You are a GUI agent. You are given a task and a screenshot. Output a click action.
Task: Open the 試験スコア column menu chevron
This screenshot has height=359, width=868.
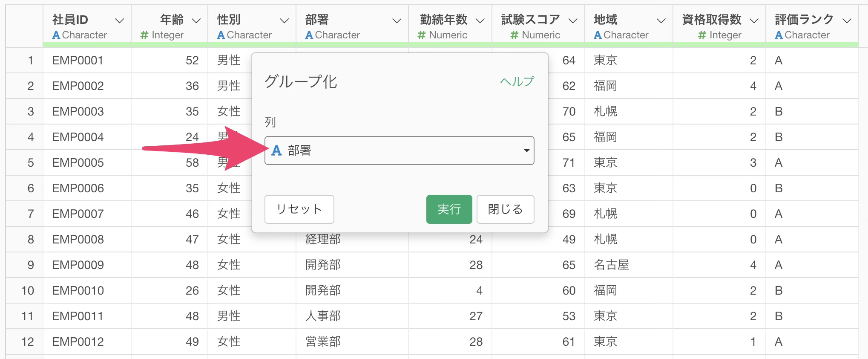click(x=573, y=20)
